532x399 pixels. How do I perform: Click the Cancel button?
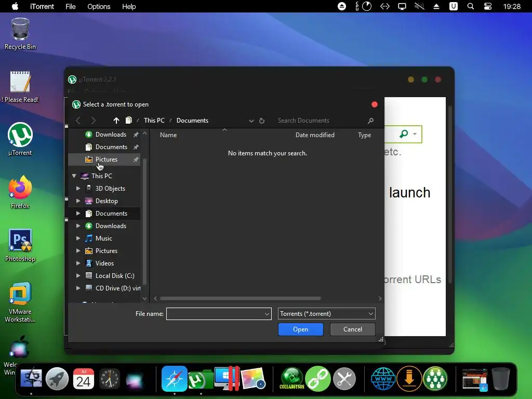(353, 329)
